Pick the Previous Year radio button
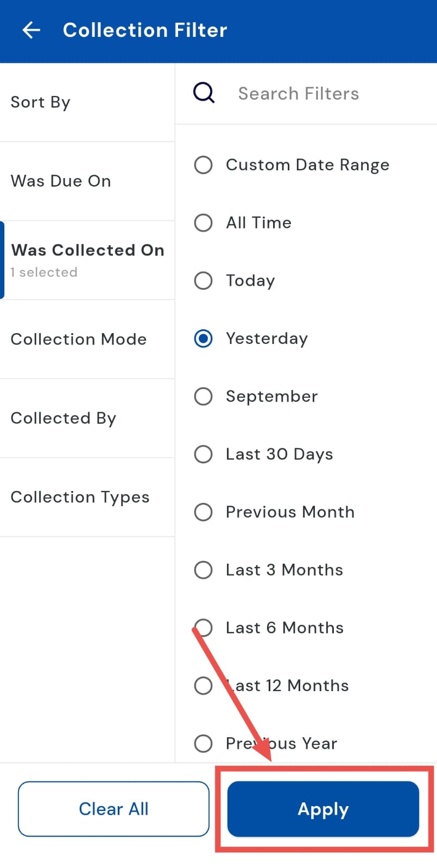This screenshot has width=437, height=868. tap(204, 743)
